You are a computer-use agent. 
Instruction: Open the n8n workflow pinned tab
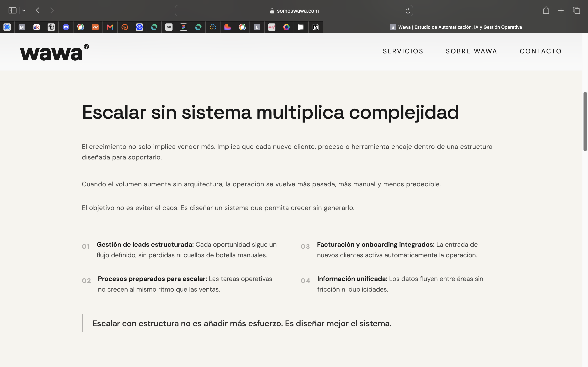pos(272,27)
